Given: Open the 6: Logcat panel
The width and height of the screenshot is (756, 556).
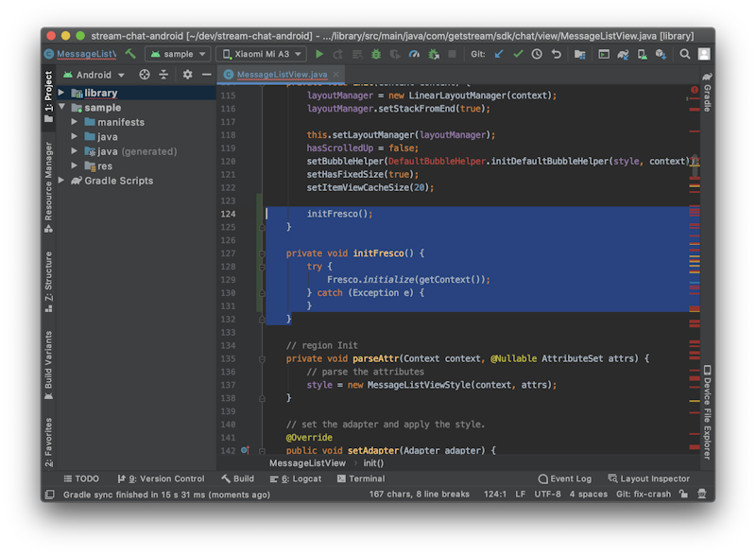Looking at the screenshot, I should coord(301,478).
